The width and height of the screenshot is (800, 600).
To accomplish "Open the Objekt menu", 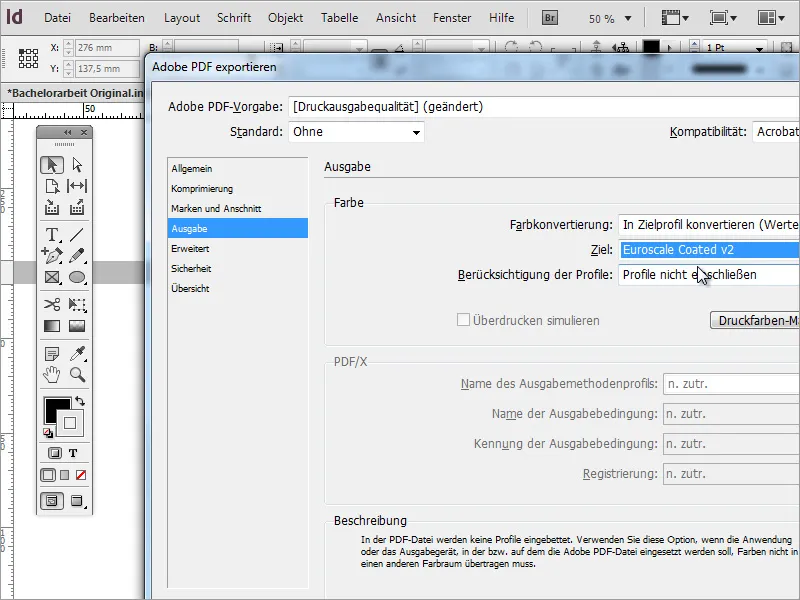I will (285, 18).
